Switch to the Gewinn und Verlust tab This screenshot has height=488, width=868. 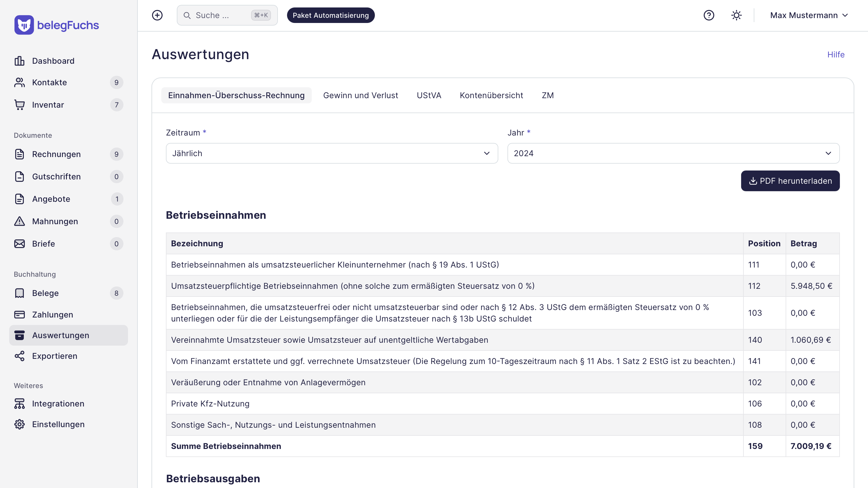361,95
